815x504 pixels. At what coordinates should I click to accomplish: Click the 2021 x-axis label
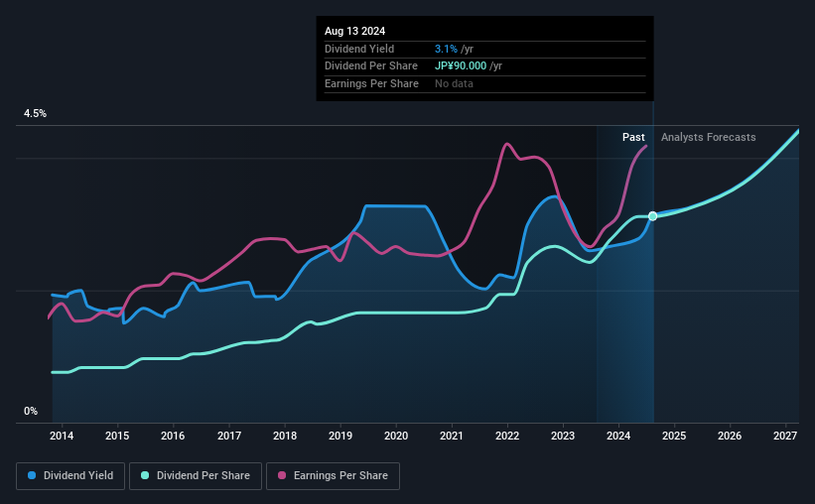(451, 436)
